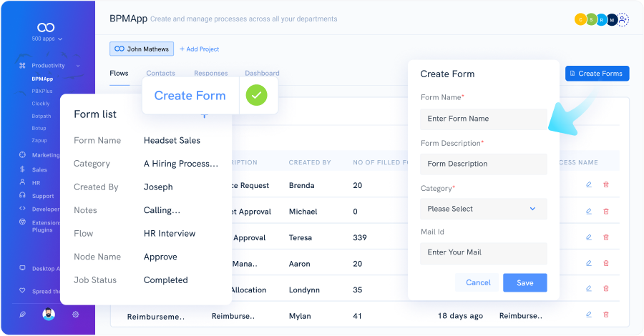Click the edit pencil icon in Brenda's row

pyautogui.click(x=589, y=184)
